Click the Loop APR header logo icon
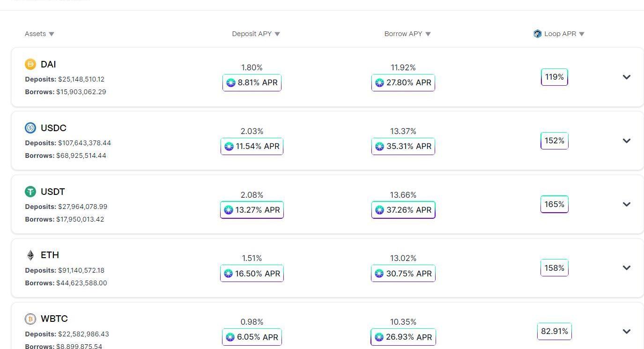 point(537,34)
